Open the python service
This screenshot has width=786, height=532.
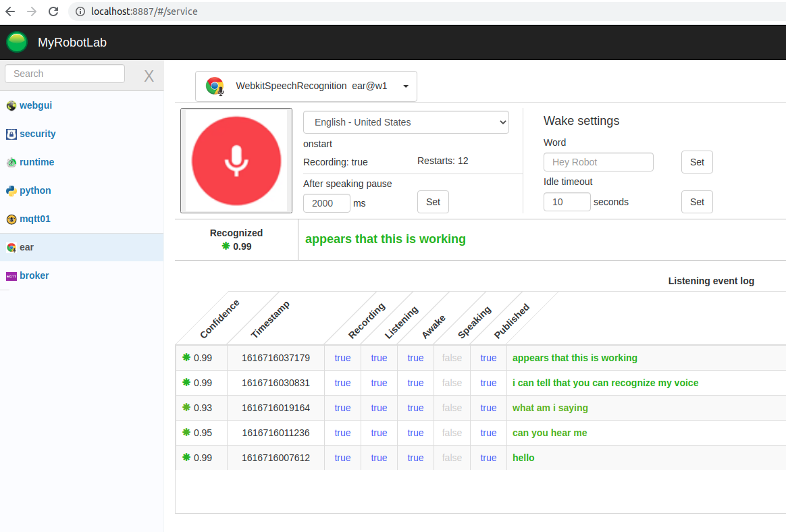[35, 190]
